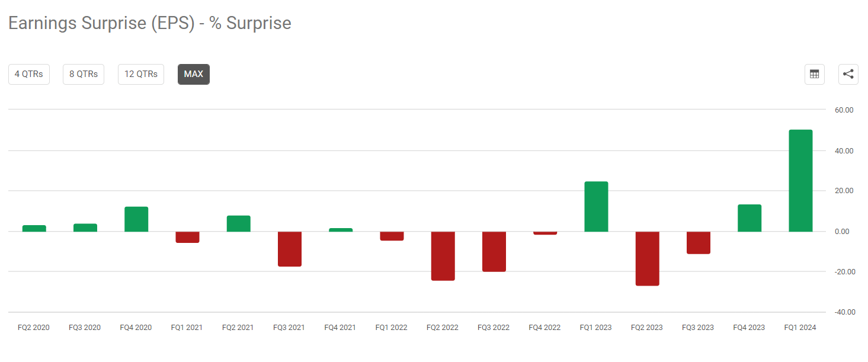Click the FQ2 2020 axis label

coord(34,326)
